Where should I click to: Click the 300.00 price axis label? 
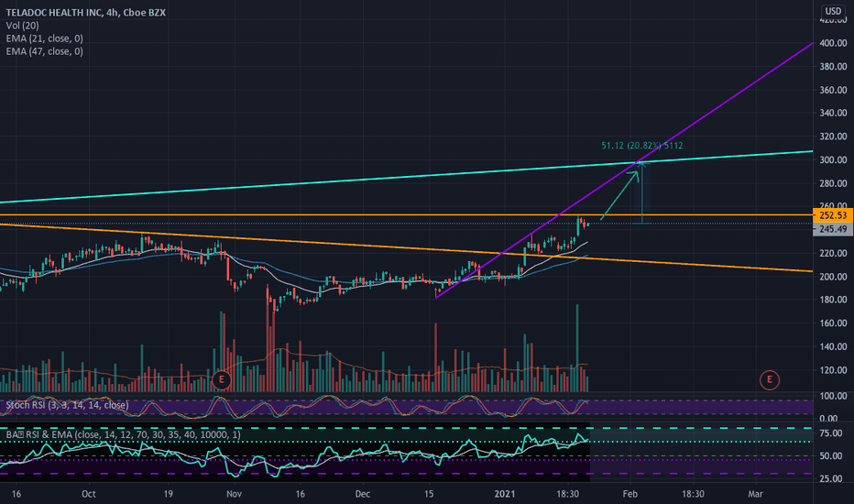[833, 160]
